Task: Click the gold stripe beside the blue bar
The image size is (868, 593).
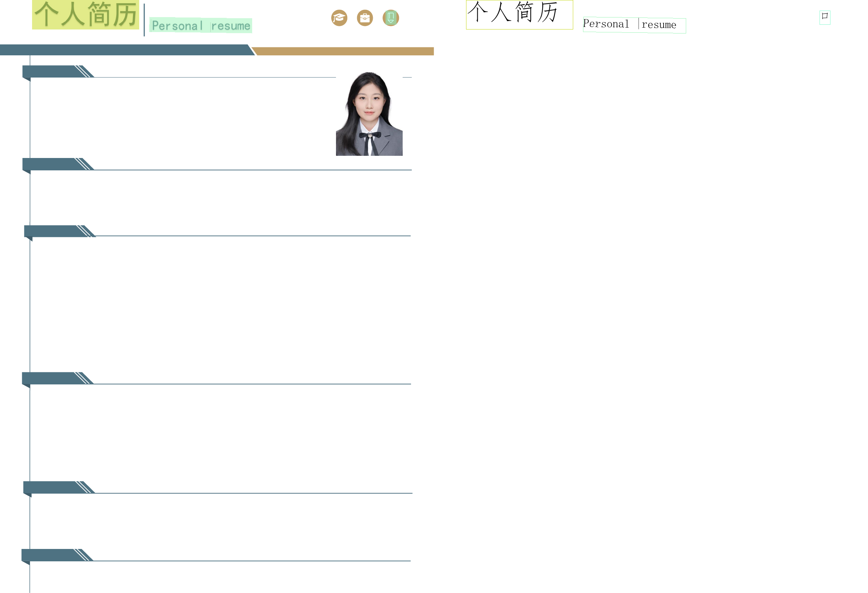Action: pyautogui.click(x=344, y=51)
